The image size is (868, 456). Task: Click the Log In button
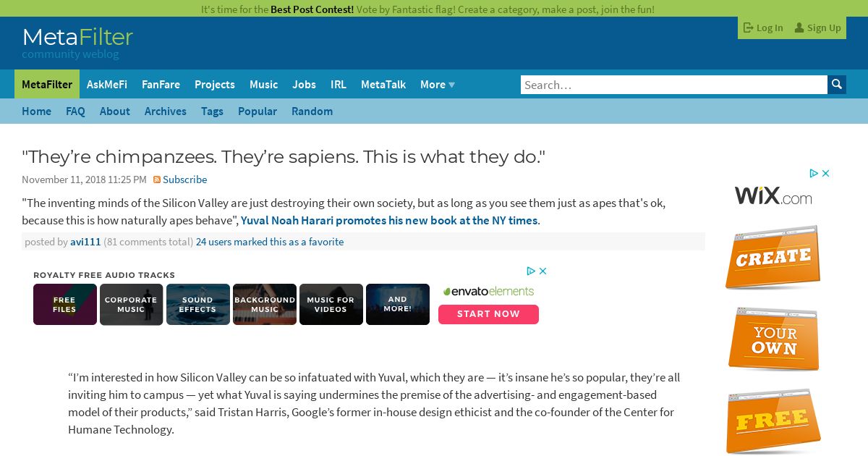click(763, 28)
